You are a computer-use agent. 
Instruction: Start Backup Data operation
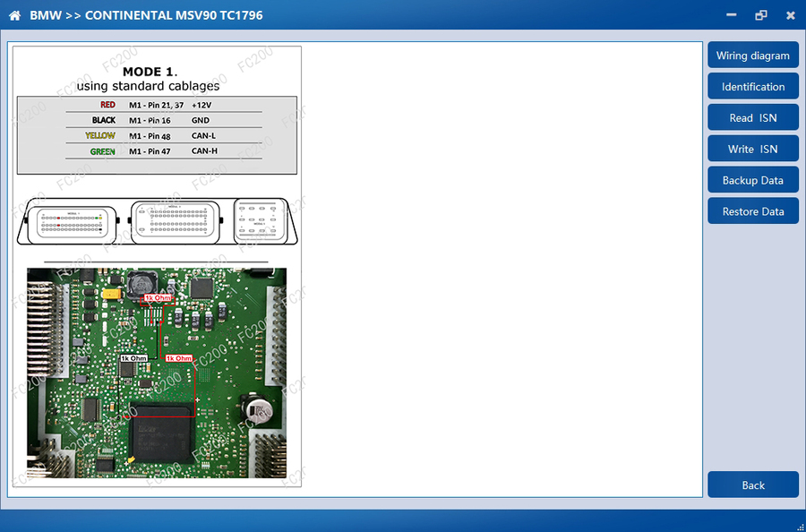click(752, 180)
